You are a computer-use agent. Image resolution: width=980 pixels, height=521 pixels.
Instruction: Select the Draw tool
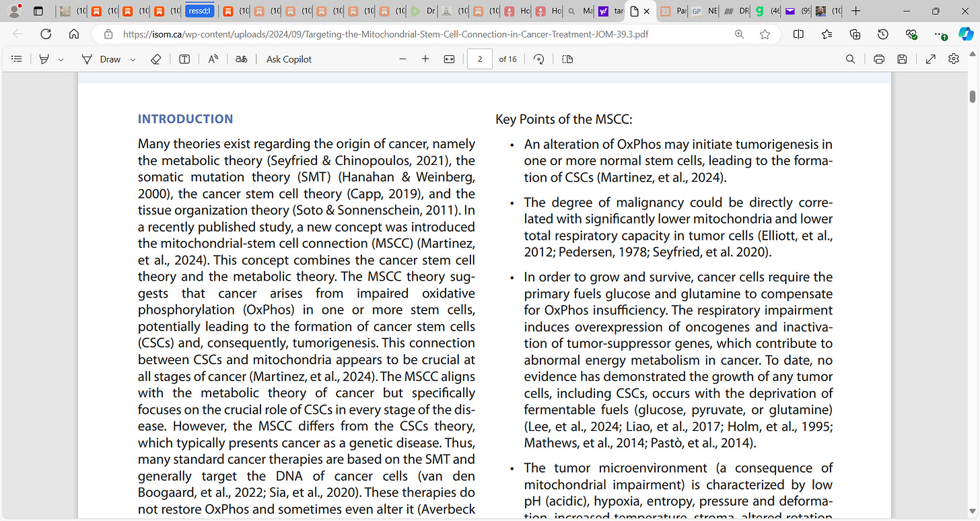(x=102, y=59)
